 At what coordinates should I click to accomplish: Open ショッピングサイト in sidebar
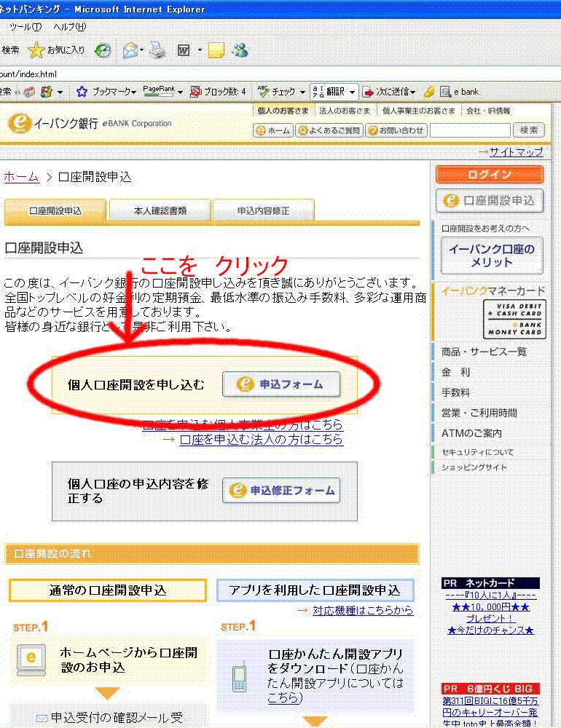(x=474, y=467)
